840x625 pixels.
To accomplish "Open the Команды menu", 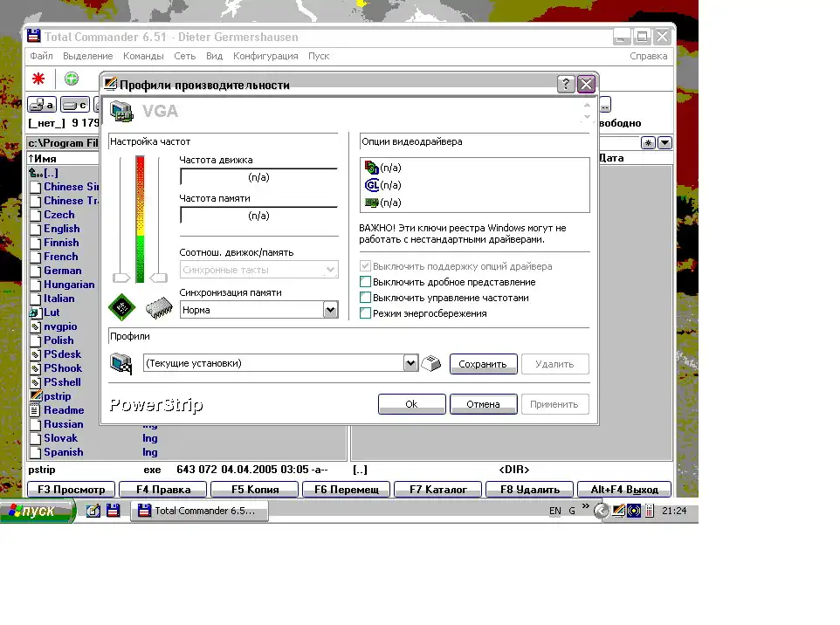I will [x=143, y=56].
